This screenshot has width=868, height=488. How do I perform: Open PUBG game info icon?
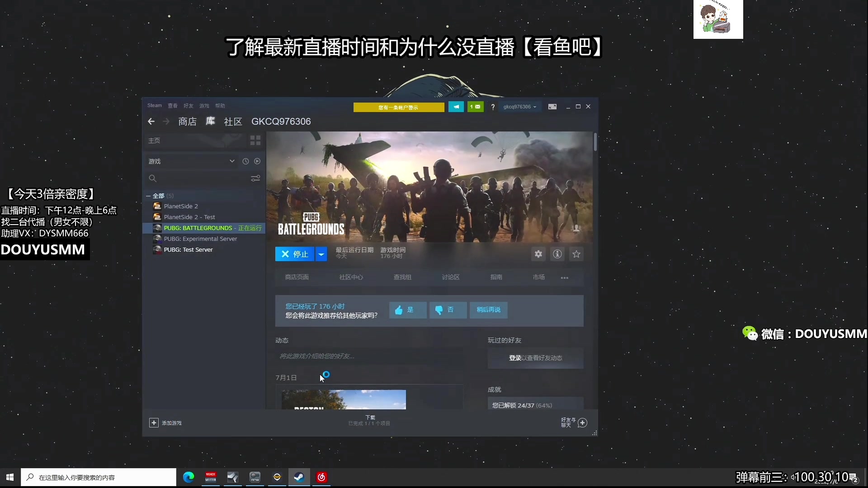(x=557, y=254)
